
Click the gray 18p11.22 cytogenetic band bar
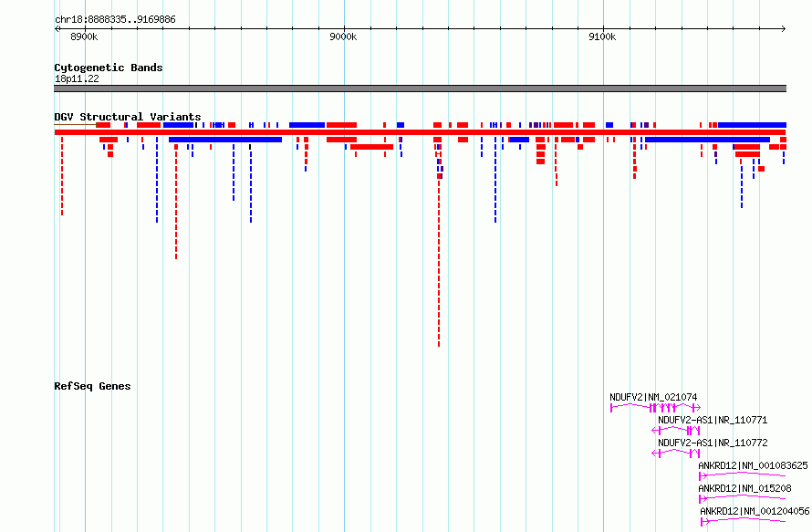pyautogui.click(x=420, y=89)
